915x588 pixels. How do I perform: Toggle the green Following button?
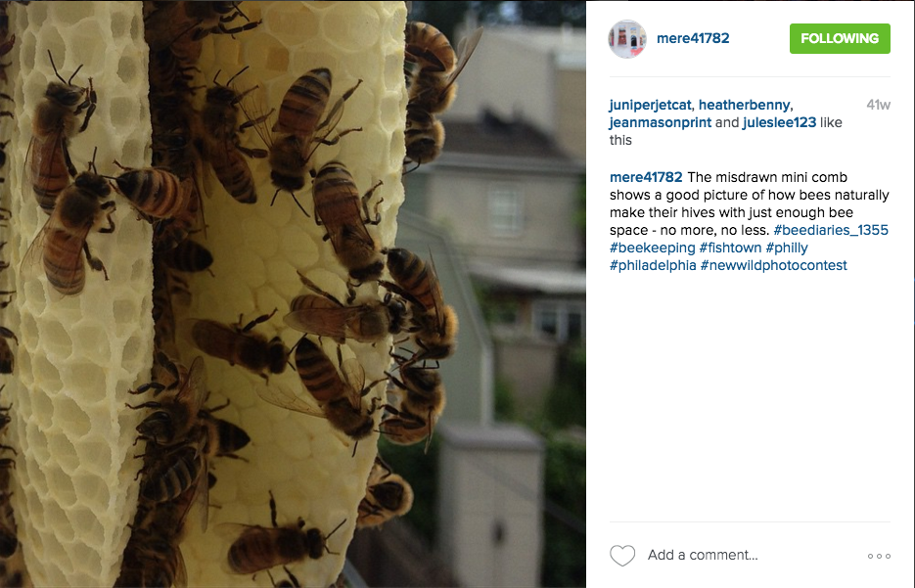[x=840, y=38]
